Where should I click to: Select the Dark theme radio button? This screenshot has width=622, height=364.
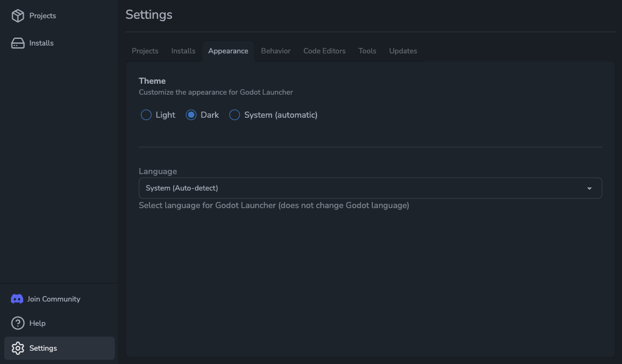point(191,115)
